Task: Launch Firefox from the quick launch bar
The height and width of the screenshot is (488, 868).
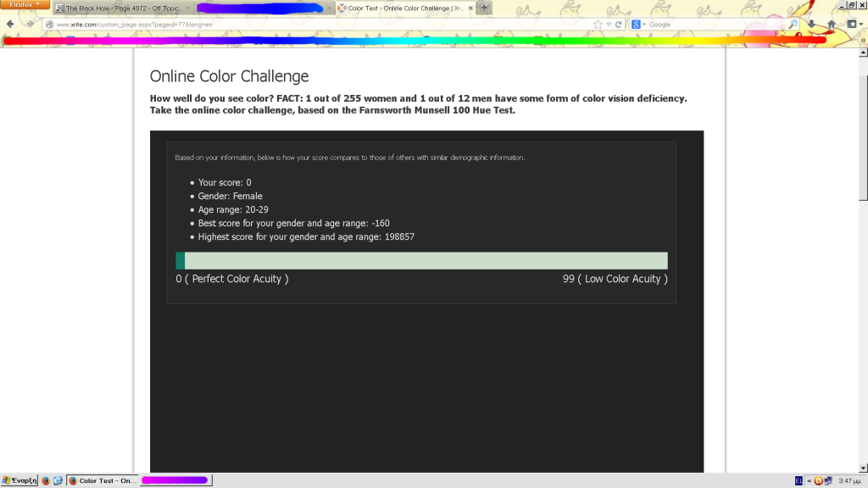Action: point(45,480)
